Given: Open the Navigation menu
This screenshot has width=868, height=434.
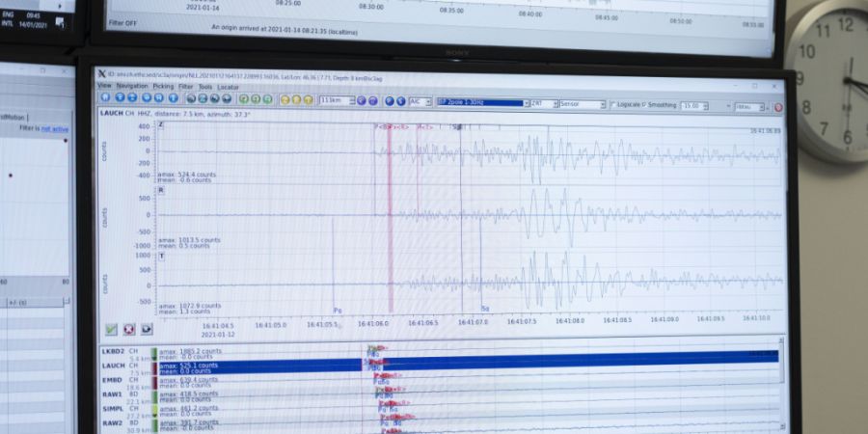Looking at the screenshot, I should 131,86.
